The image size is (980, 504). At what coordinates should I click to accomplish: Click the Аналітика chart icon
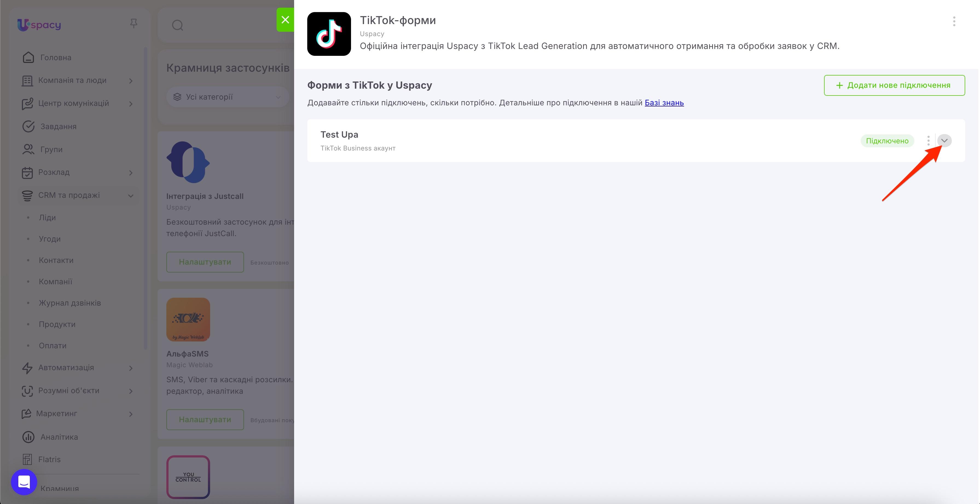click(x=28, y=437)
